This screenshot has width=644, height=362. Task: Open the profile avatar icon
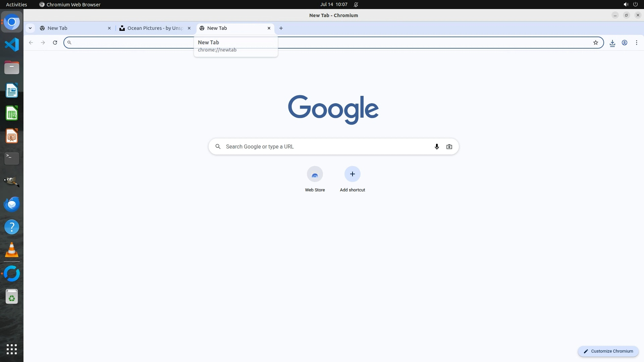coord(625,43)
